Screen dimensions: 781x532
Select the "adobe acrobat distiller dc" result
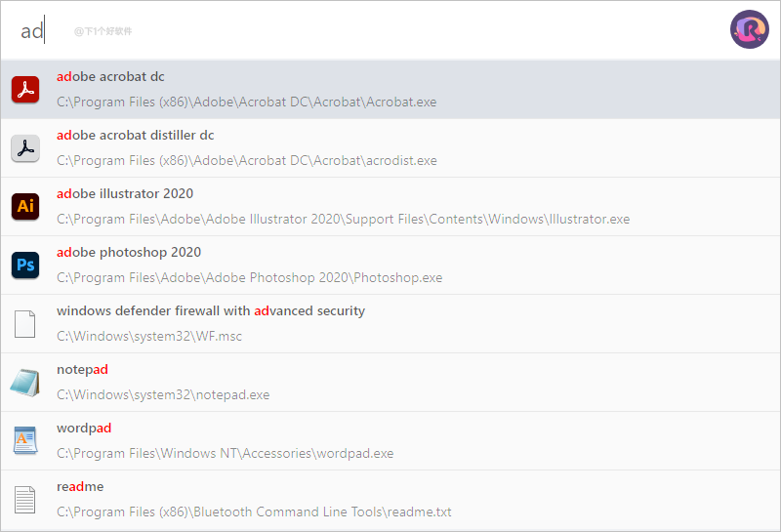(x=135, y=135)
